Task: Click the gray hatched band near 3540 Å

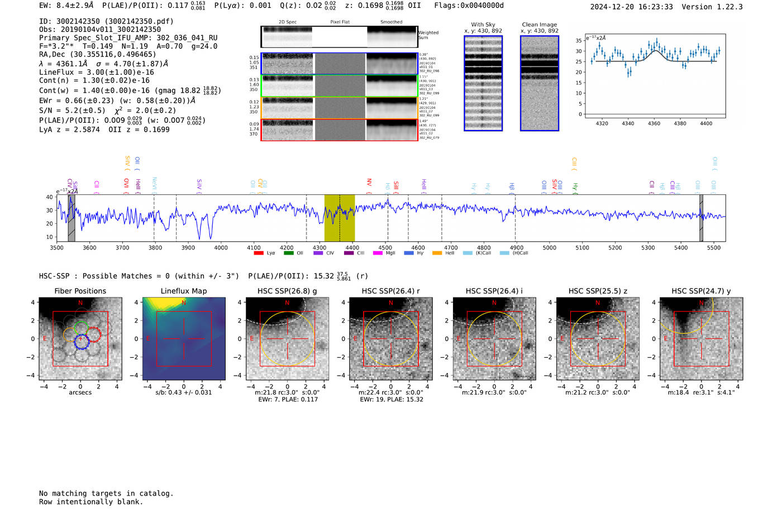Action: click(71, 218)
